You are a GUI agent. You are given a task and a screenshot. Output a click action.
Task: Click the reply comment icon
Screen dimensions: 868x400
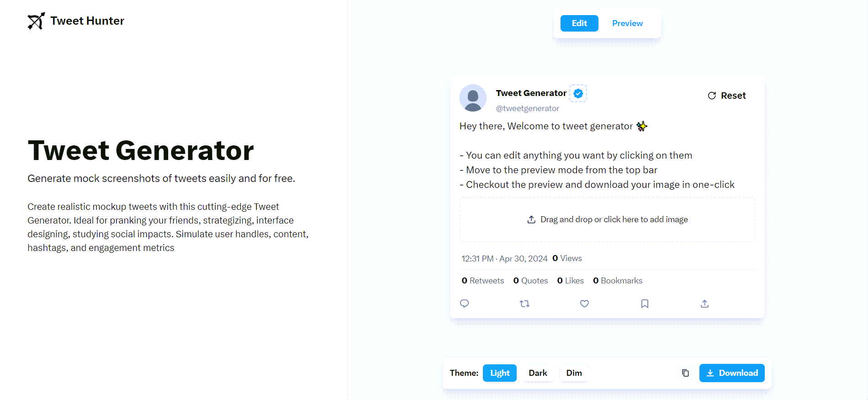click(465, 304)
